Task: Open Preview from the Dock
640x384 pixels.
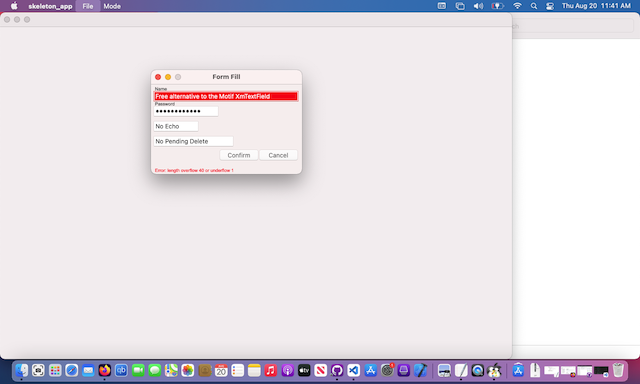Action: [444, 370]
